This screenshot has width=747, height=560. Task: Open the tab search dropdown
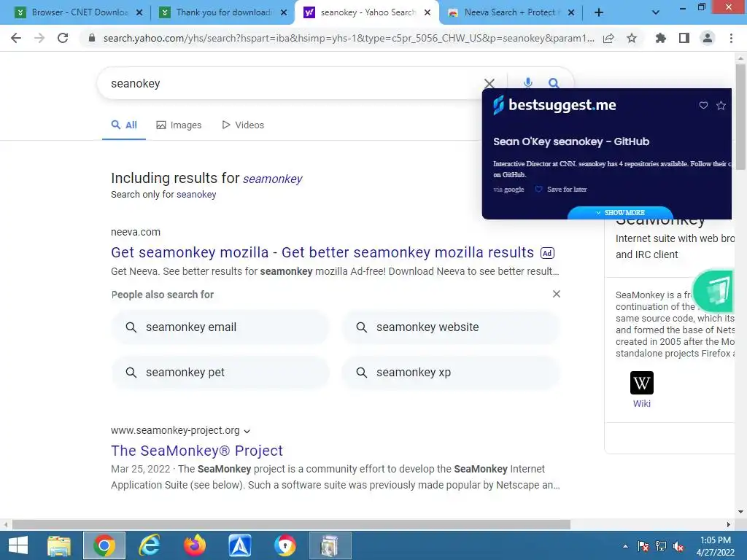656,12
